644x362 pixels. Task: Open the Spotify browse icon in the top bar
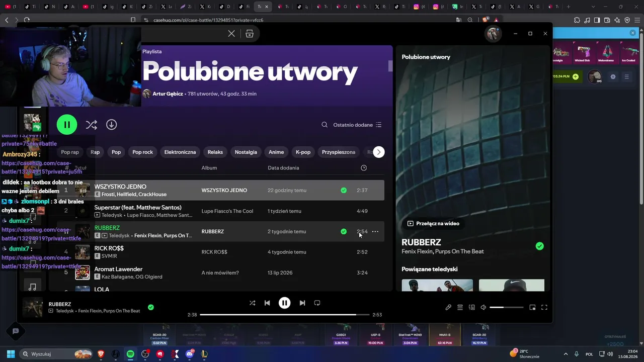click(x=250, y=34)
